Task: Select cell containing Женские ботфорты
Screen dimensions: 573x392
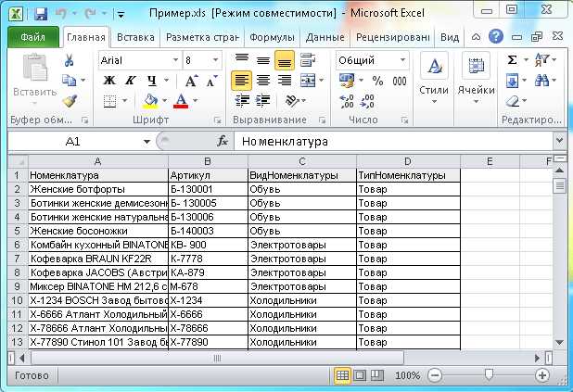Action: pos(97,189)
